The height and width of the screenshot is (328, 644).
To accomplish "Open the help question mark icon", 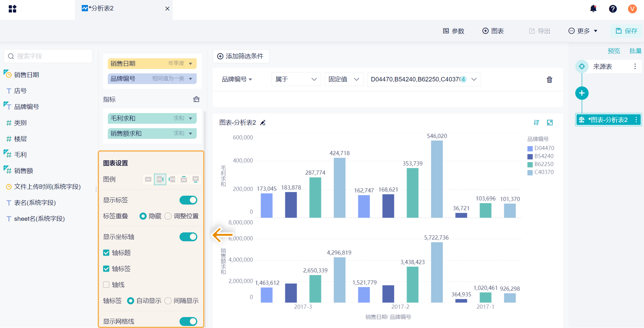I will pos(613,9).
